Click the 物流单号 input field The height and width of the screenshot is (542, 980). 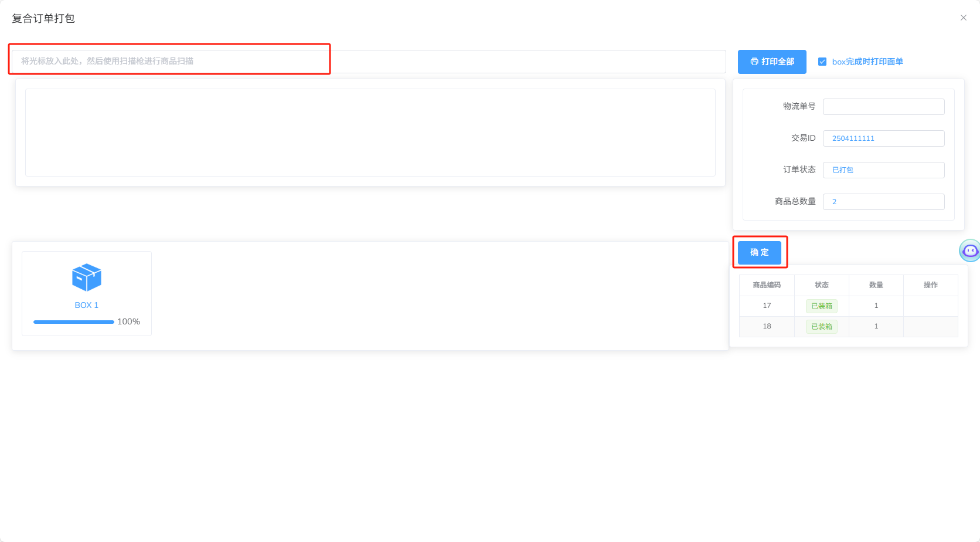[x=884, y=107]
